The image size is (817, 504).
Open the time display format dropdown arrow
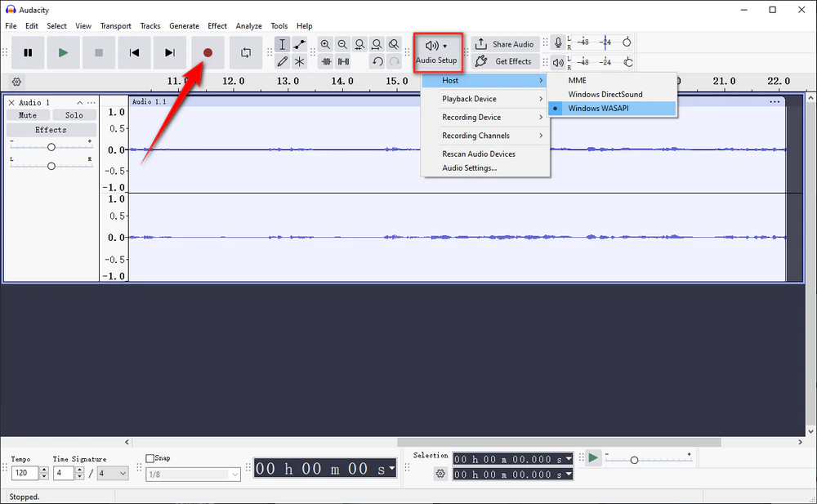pos(392,468)
